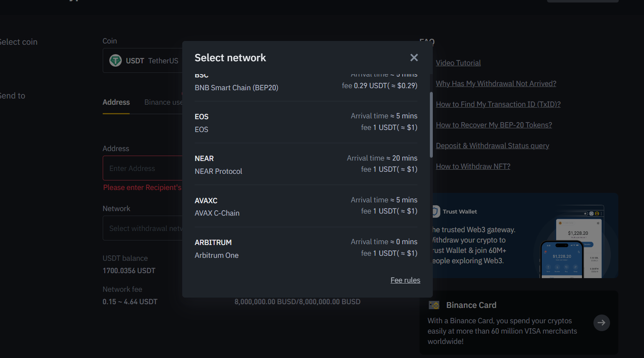
Task: Open the Video Tutorial link
Action: click(458, 63)
